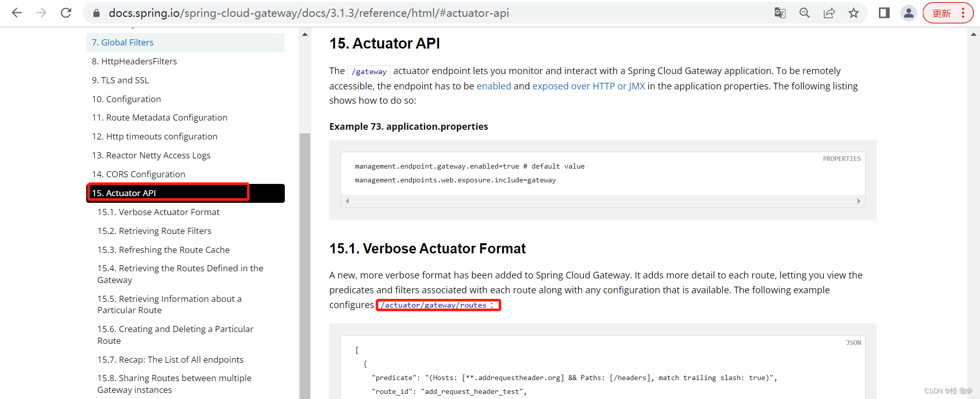
Task: Click the browser update button
Action: (x=942, y=13)
